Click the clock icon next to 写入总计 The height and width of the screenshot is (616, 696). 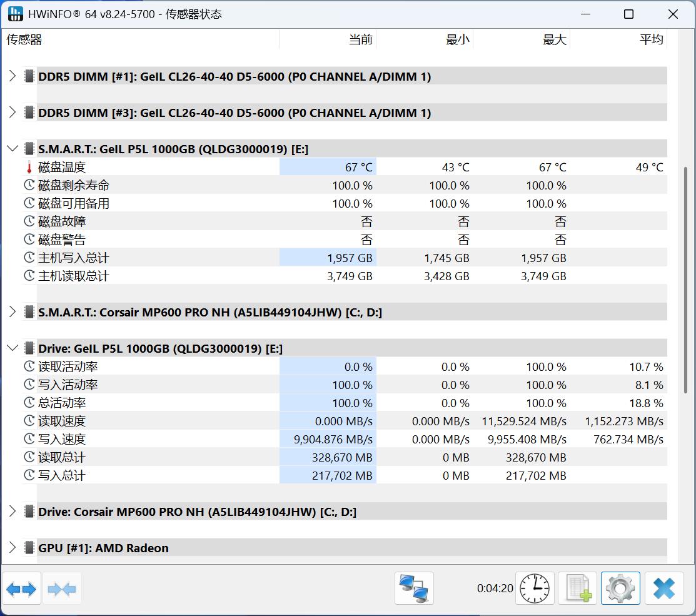[x=29, y=475]
